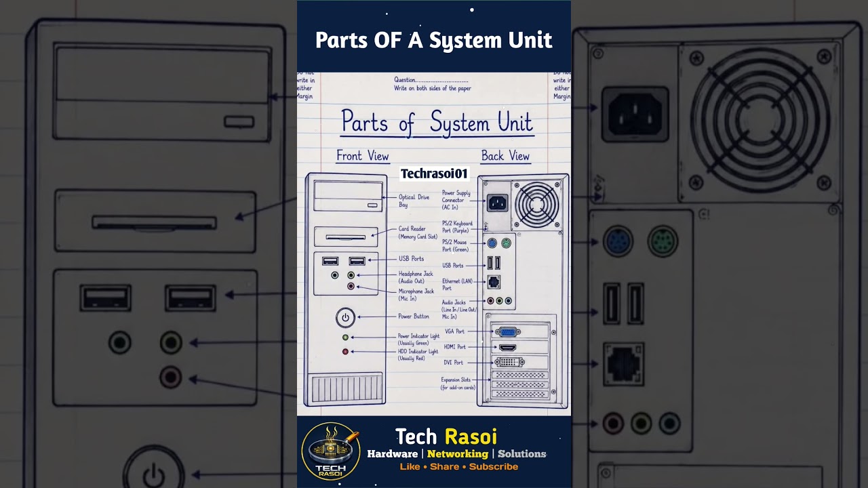Click the 'Tech Rasoi' brand name in the footer
The image size is (868, 488).
pyautogui.click(x=446, y=437)
